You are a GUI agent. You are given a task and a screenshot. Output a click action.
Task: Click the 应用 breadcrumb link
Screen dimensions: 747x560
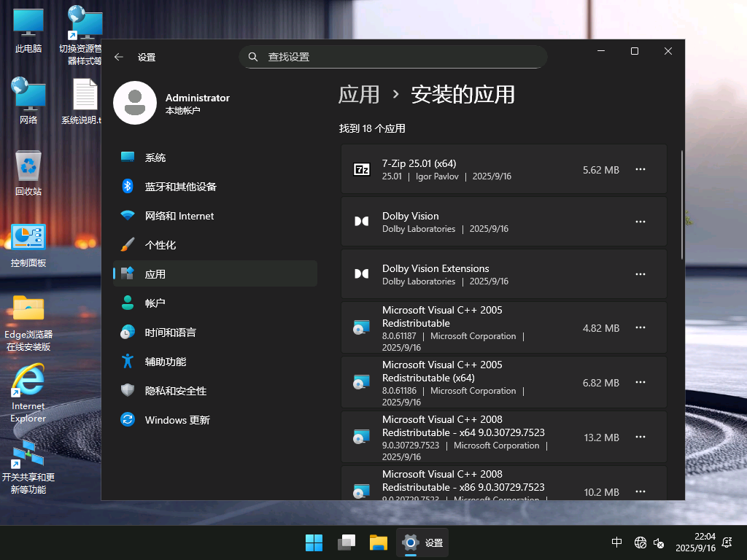click(x=359, y=94)
